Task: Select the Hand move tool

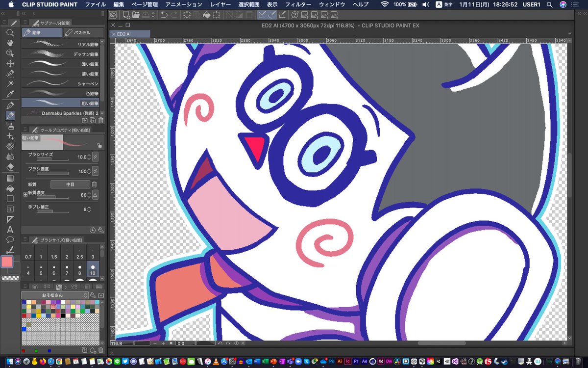Action: (10, 43)
